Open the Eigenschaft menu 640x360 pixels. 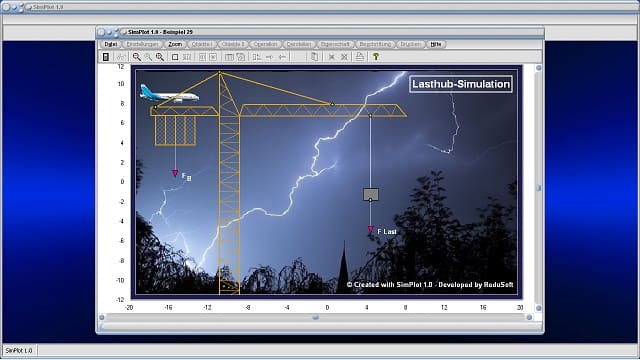pyautogui.click(x=335, y=44)
